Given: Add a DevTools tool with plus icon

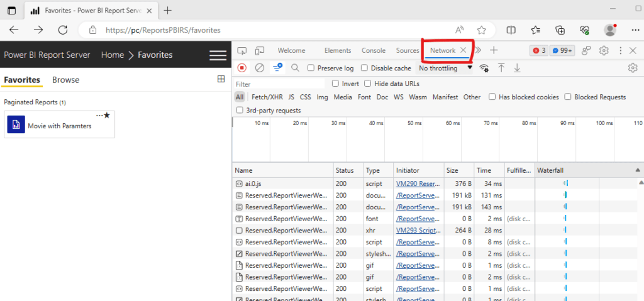Looking at the screenshot, I should (494, 50).
